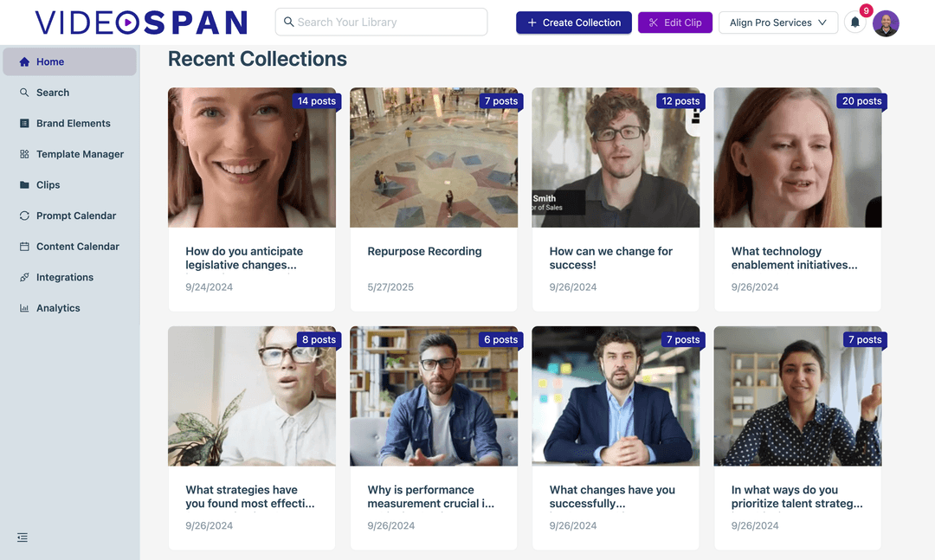Click the purple 14 posts badge
The width and height of the screenshot is (935, 560).
317,100
